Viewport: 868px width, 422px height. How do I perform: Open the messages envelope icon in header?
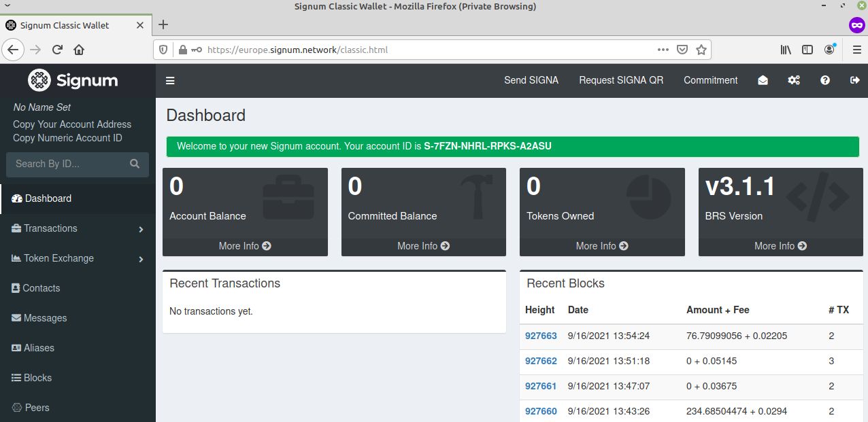[763, 80]
